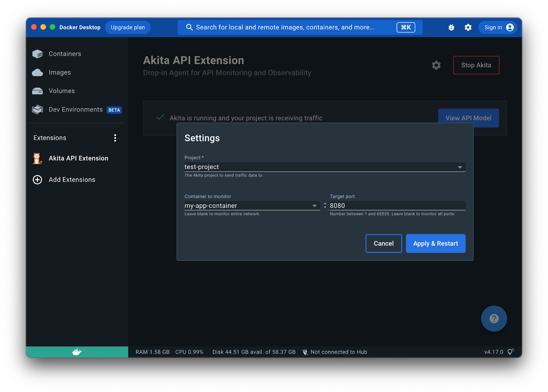Go to Images section
Screen dimensions: 548x392
click(x=60, y=73)
